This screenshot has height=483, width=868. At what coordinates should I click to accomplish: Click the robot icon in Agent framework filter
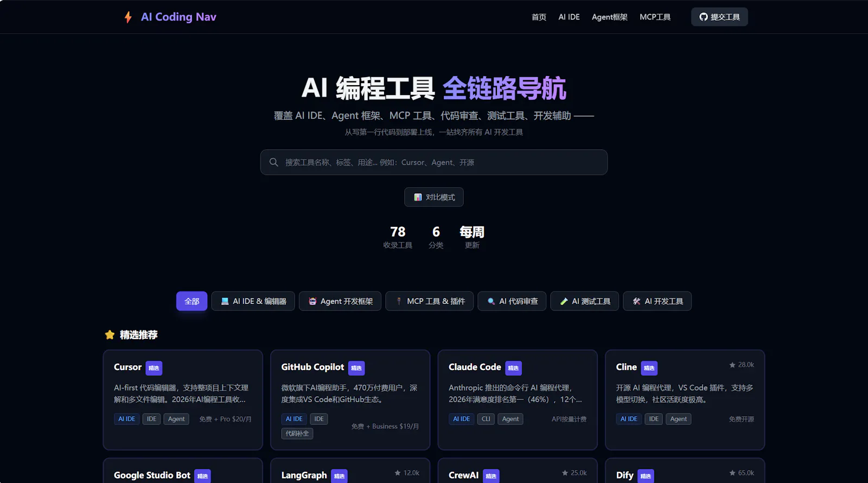(312, 301)
